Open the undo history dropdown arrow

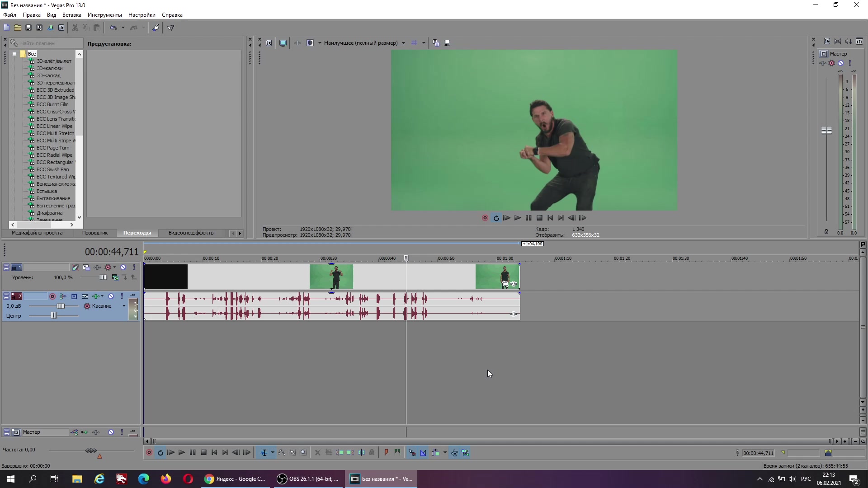click(123, 28)
